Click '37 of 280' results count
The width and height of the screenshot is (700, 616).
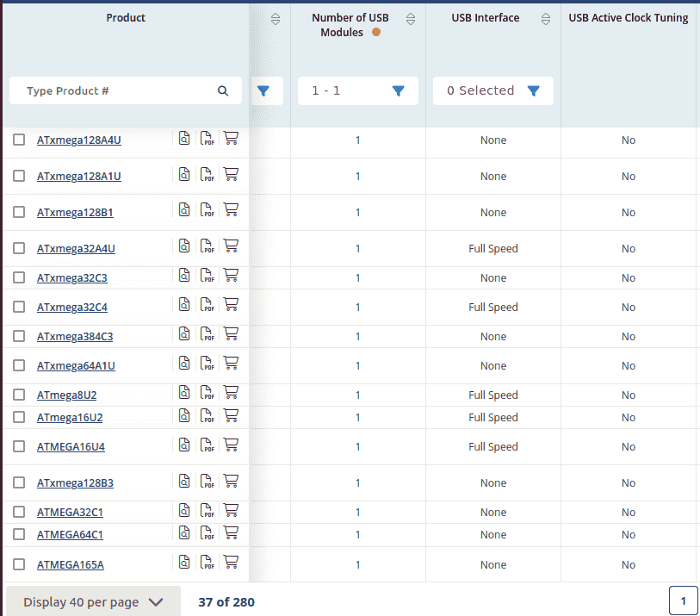click(226, 602)
